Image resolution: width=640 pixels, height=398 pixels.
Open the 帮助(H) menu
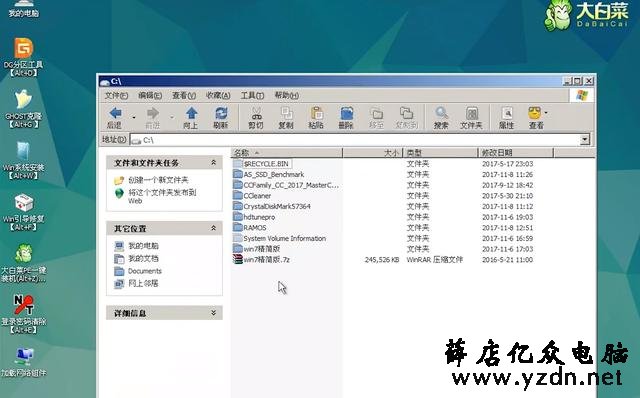pos(287,96)
